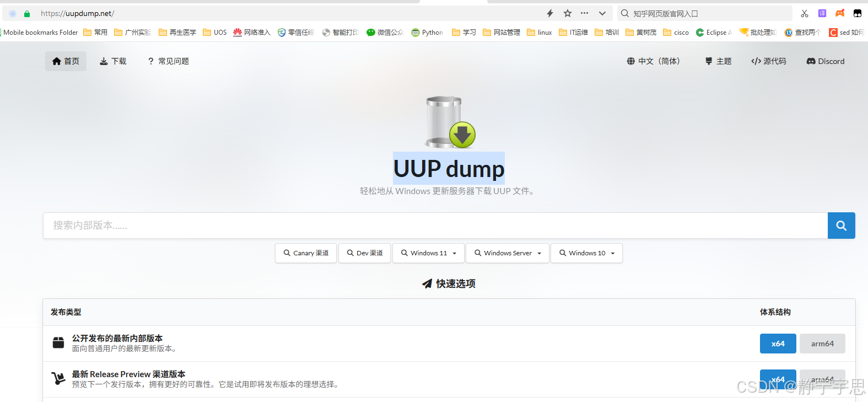Screen dimensions: 868x402
Task: Click the lightning bolt icon in address bar
Action: [x=550, y=13]
